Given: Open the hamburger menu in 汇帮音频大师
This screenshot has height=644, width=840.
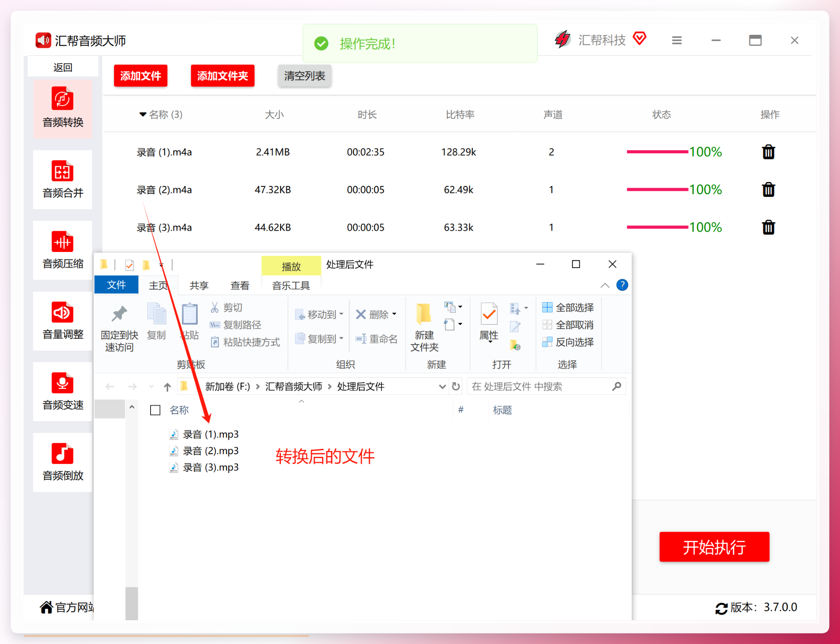Looking at the screenshot, I should [677, 41].
